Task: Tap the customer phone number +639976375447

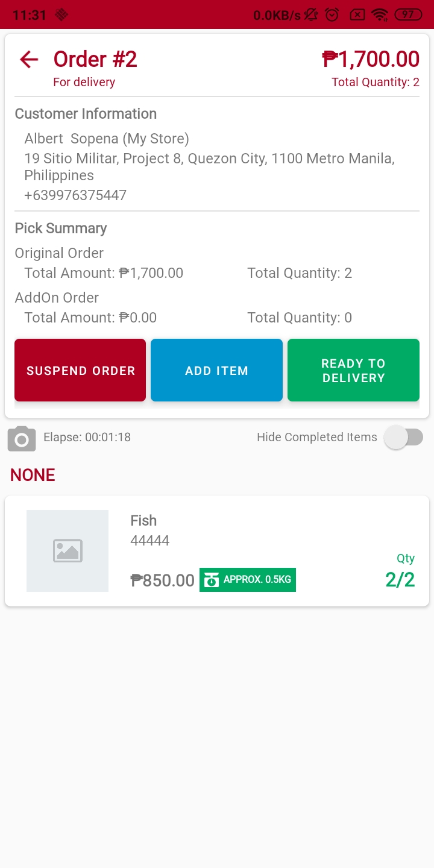Action: click(75, 195)
